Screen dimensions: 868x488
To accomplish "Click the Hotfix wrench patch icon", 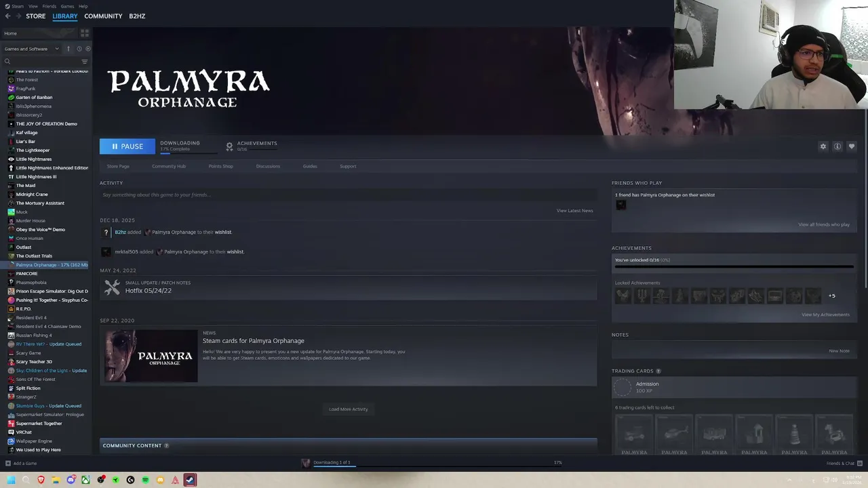I will (112, 287).
